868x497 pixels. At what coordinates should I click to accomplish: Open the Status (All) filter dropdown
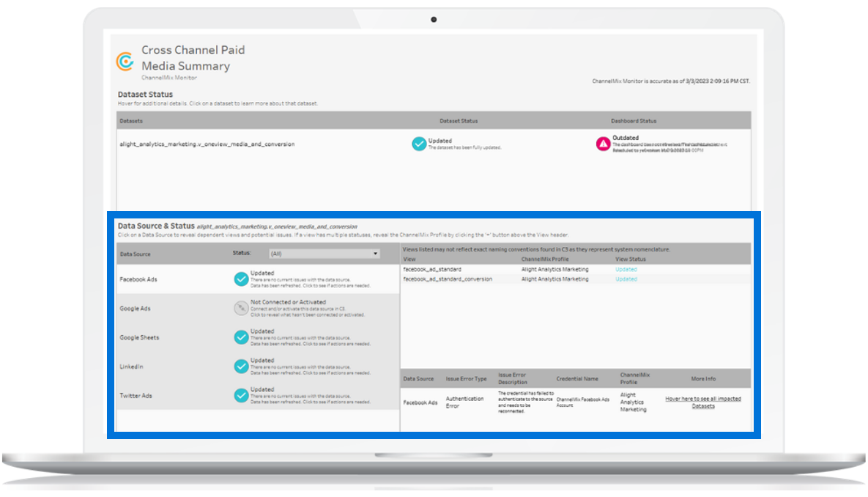point(324,254)
